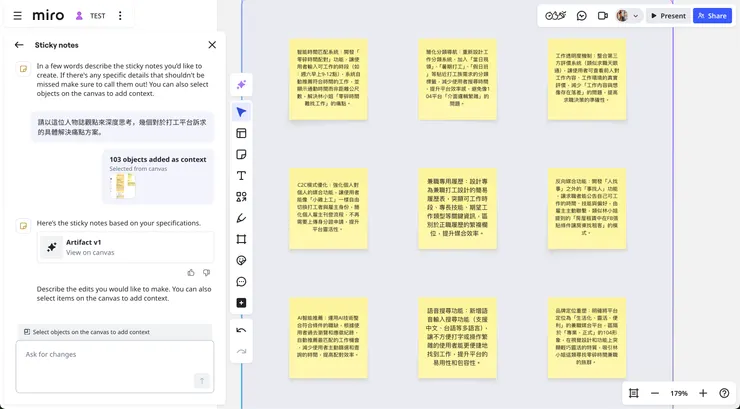
Task: Click the context thumbnail of selected objects
Action: click(x=123, y=186)
